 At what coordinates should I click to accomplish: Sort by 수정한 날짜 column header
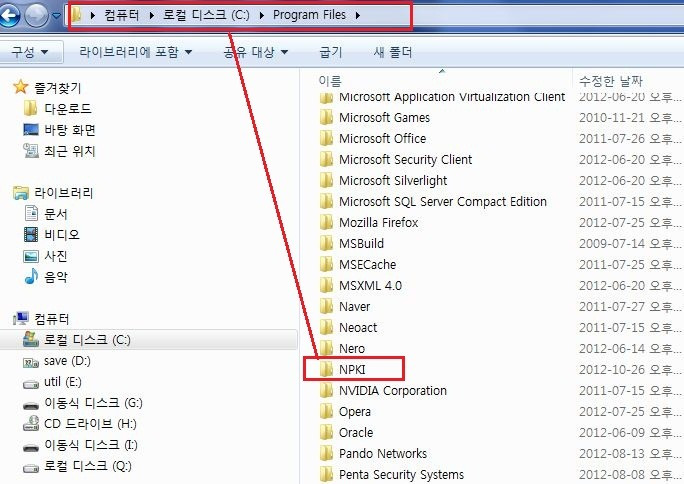point(611,81)
